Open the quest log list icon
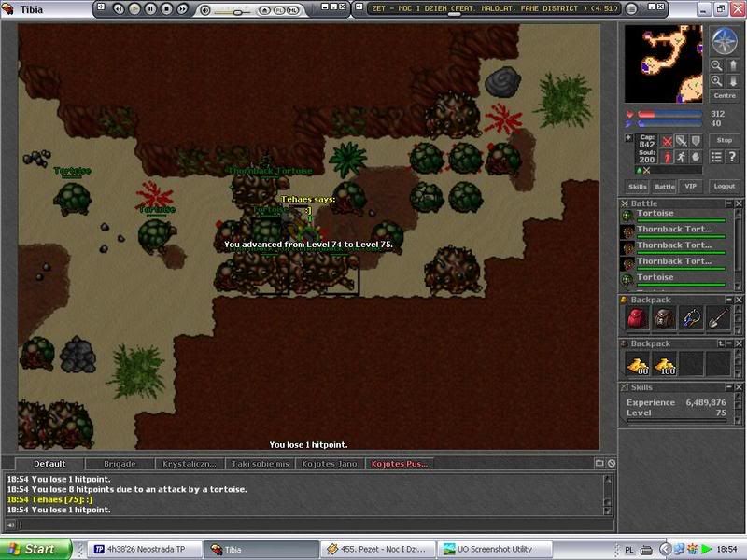747x560 pixels. 716,157
